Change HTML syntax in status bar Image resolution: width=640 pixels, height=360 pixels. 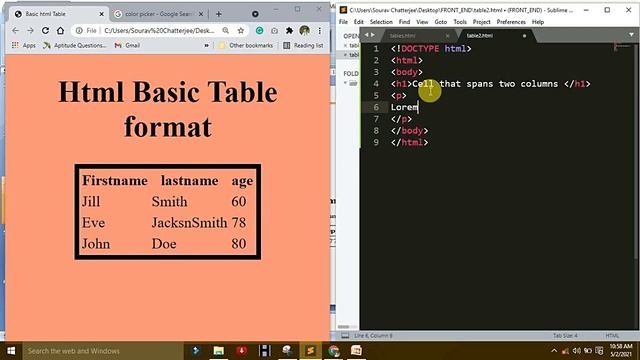coord(612,336)
